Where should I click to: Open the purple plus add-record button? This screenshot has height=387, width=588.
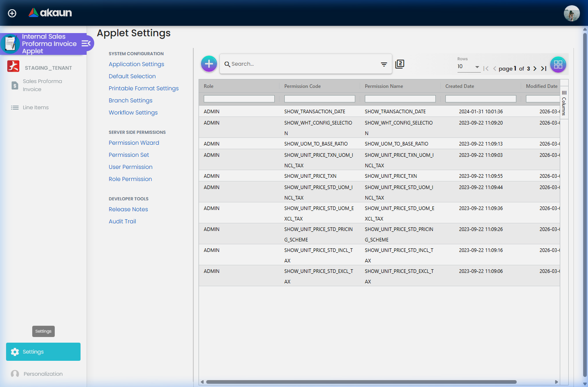pos(209,64)
